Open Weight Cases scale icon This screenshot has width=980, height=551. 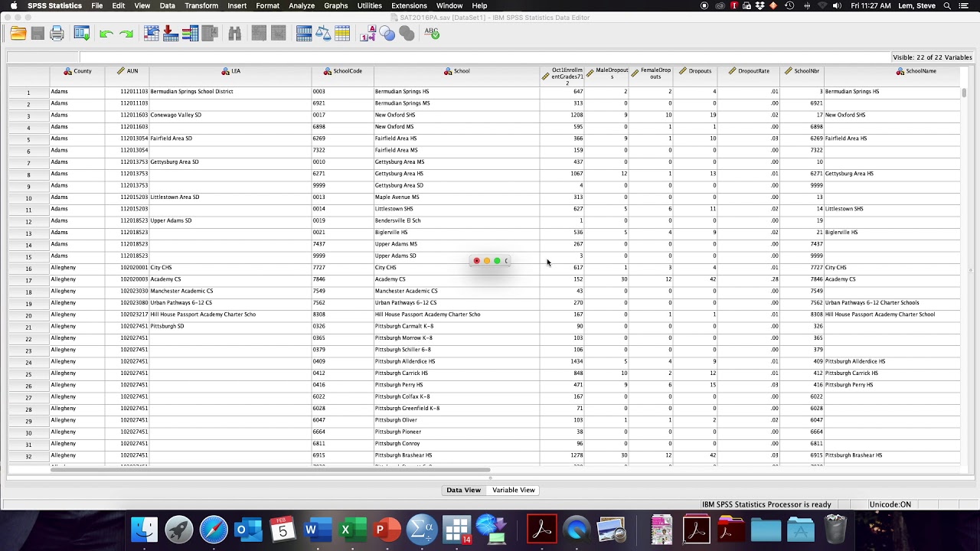(x=323, y=33)
